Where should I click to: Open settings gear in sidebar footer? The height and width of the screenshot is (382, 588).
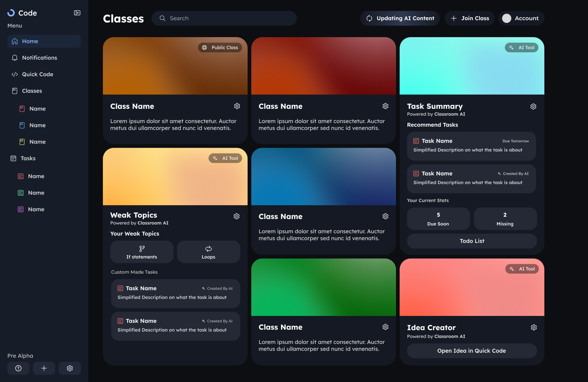tap(70, 368)
